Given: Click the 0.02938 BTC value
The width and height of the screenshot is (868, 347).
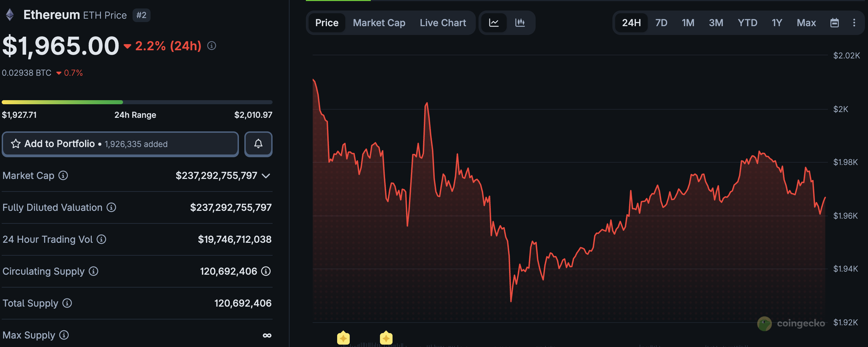Looking at the screenshot, I should [x=27, y=73].
